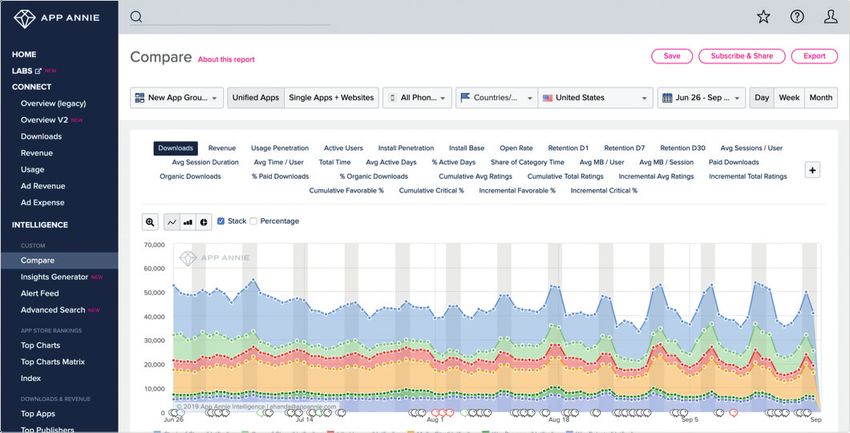Open Ad Expense in sidebar
The width and height of the screenshot is (850, 433).
pos(42,203)
